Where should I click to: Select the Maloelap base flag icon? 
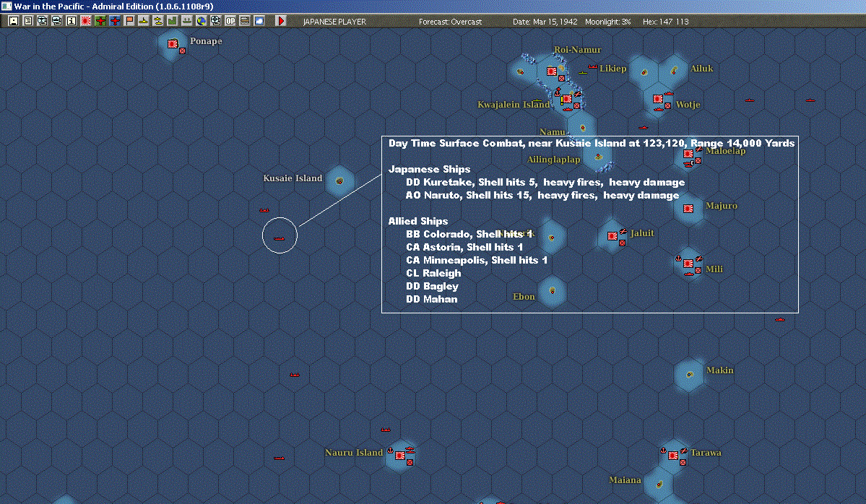pos(688,154)
